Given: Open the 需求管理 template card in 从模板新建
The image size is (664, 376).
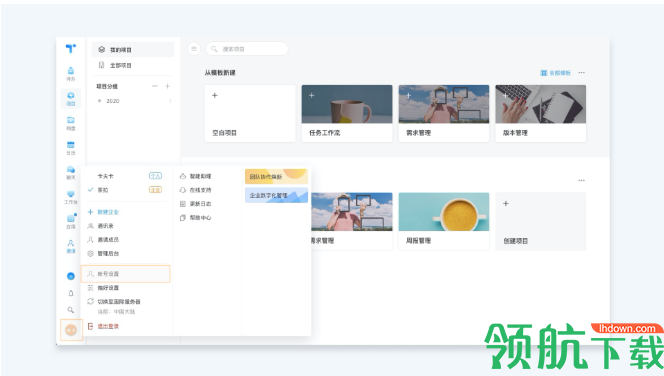Looking at the screenshot, I should [x=444, y=113].
